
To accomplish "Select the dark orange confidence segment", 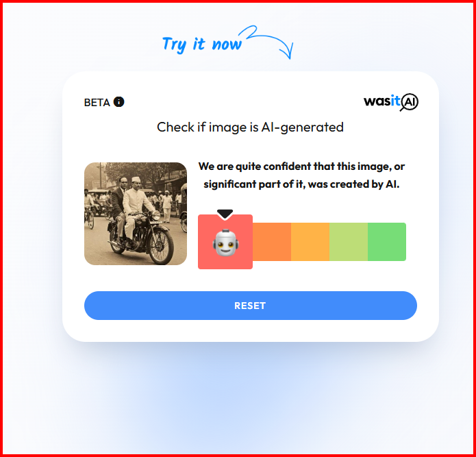I will pyautogui.click(x=272, y=242).
